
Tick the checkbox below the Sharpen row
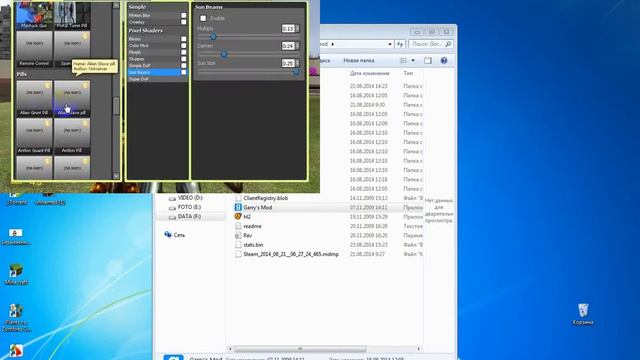point(184,65)
